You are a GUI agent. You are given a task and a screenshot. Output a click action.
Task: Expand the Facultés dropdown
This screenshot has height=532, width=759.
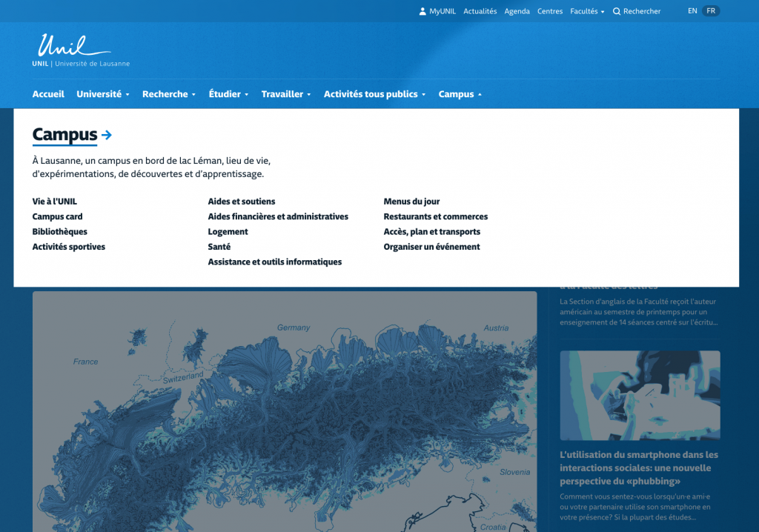tap(587, 11)
